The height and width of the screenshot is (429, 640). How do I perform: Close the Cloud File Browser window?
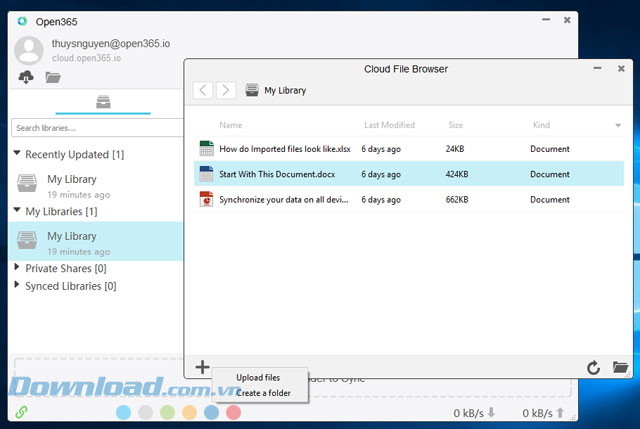[x=621, y=69]
